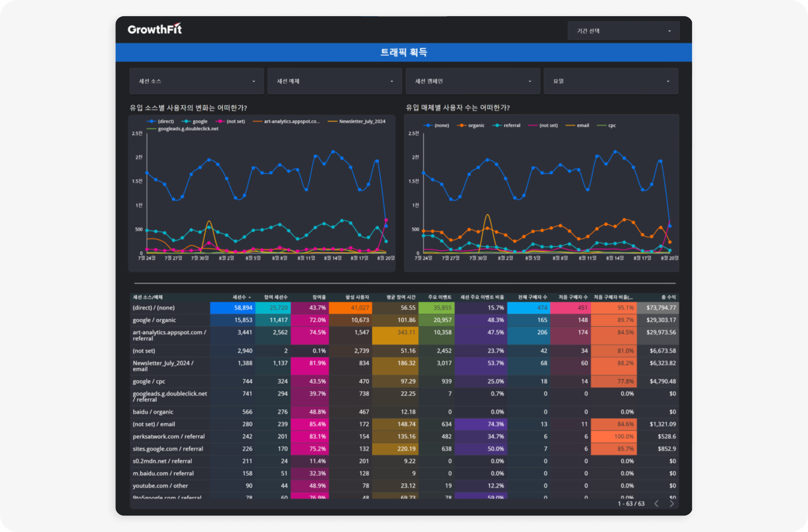Image resolution: width=808 pixels, height=532 pixels.
Task: Sort table by 주요 이벤트 header
Action: pos(440,297)
